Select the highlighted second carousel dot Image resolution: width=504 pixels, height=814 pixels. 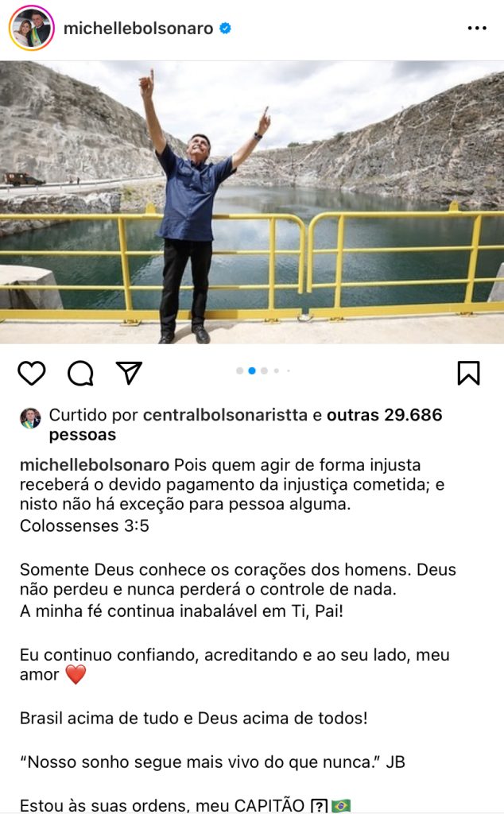click(x=252, y=370)
